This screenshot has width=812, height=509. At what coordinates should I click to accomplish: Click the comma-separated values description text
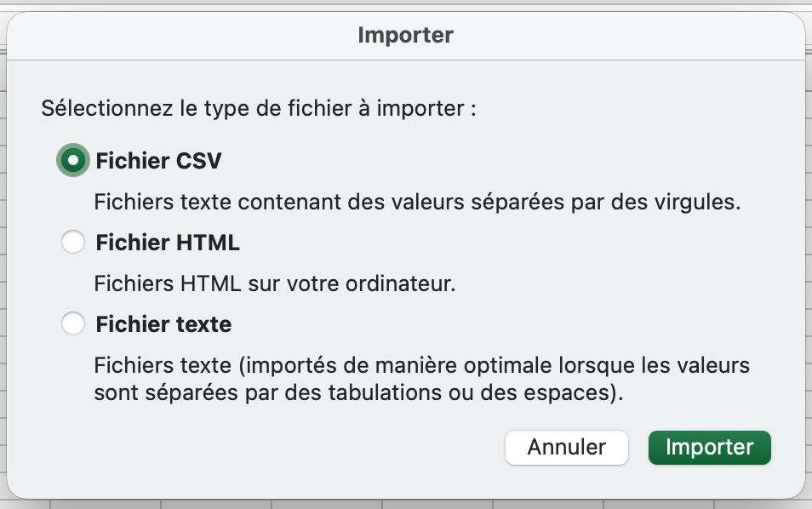[417, 203]
